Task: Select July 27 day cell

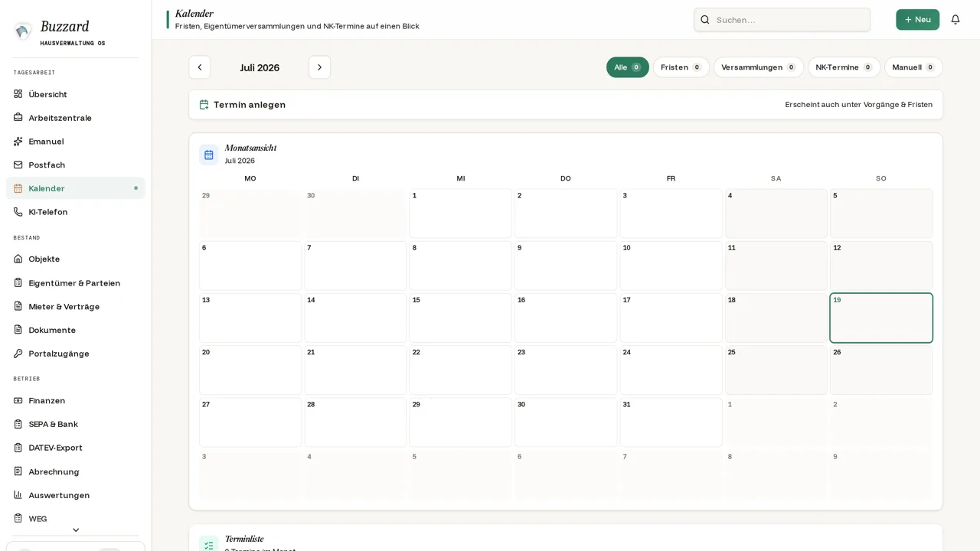Action: tap(250, 422)
